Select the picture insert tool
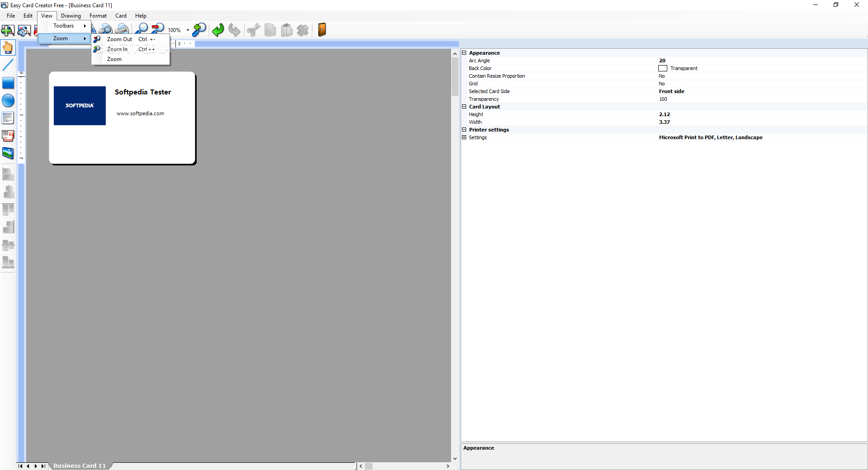 pyautogui.click(x=8, y=153)
